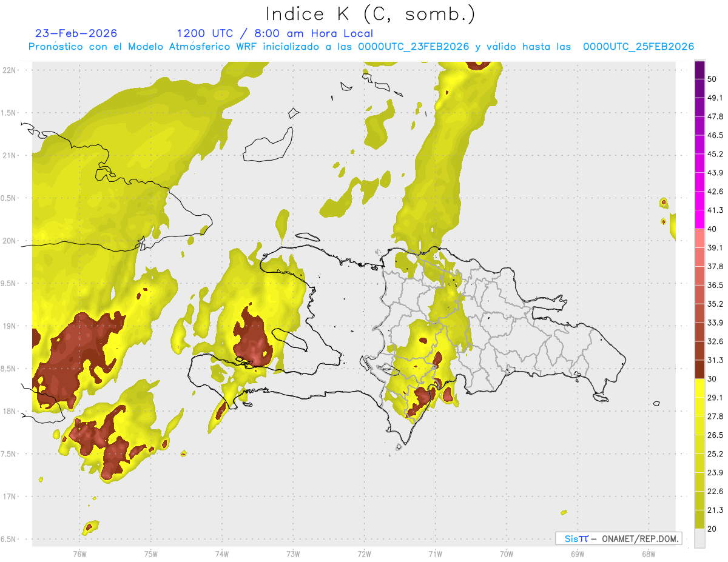Click the legend value "40"
728x562 pixels.
712,229
